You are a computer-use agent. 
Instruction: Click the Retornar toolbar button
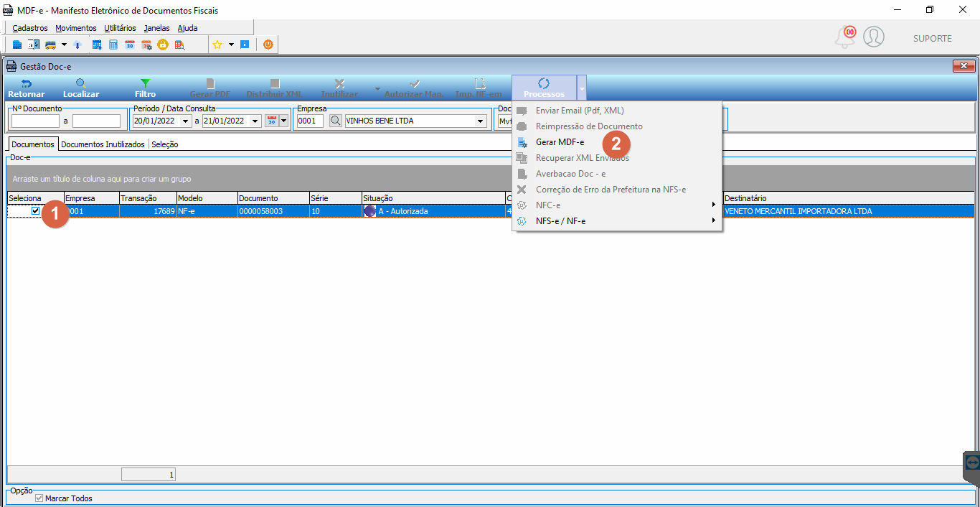tap(27, 88)
